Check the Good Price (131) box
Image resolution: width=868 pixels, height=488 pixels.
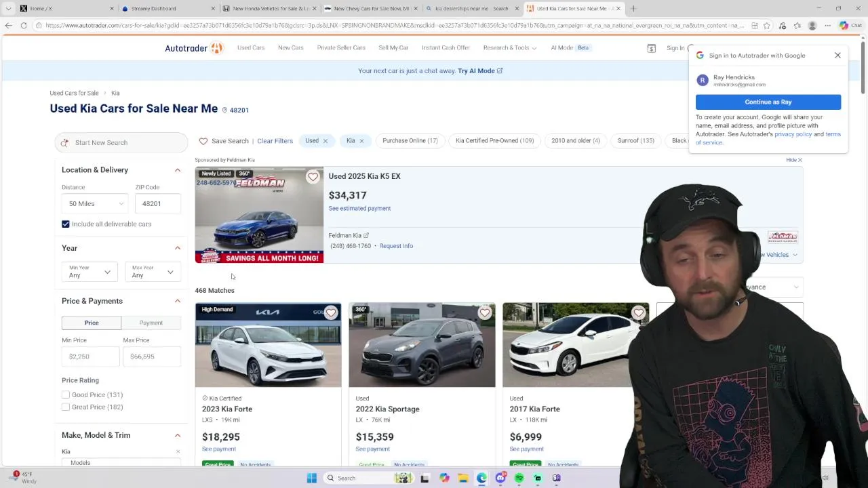pos(66,394)
